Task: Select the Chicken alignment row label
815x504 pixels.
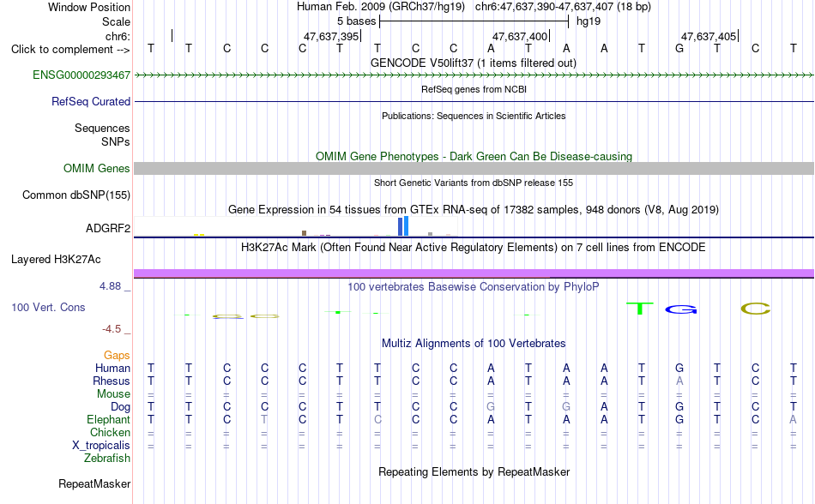Action: tap(110, 432)
